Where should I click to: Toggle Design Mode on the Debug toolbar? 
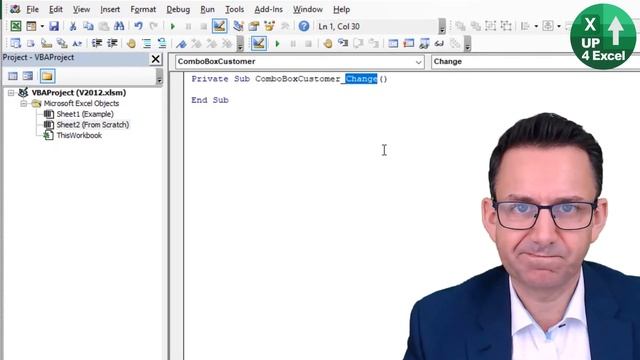(x=259, y=43)
